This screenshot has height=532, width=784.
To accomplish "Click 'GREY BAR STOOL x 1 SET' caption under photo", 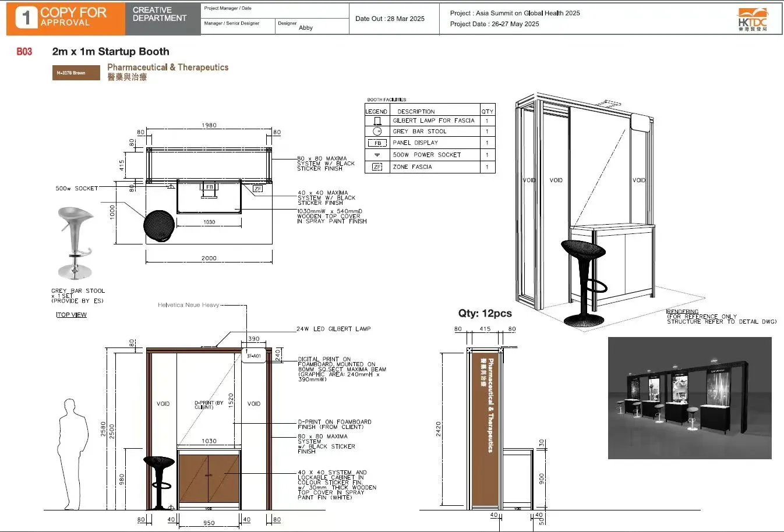I will click(78, 296).
